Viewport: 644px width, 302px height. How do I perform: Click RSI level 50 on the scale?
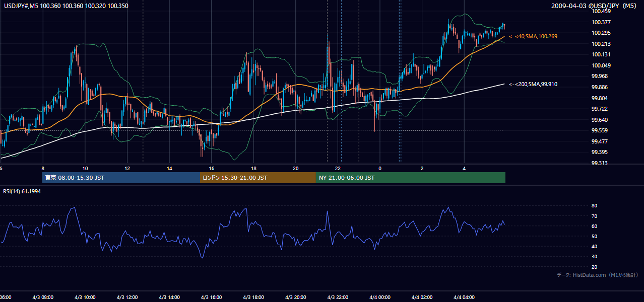[x=594, y=236]
